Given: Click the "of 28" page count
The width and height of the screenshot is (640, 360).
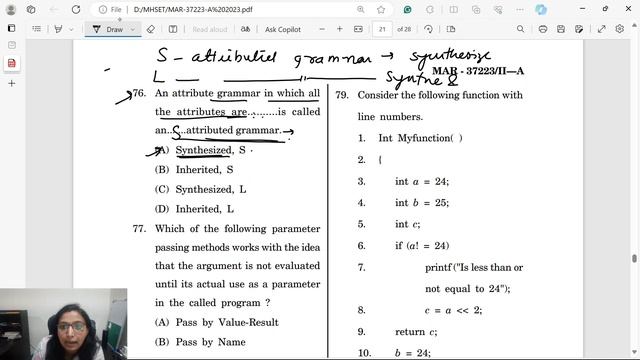Looking at the screenshot, I should point(404,29).
